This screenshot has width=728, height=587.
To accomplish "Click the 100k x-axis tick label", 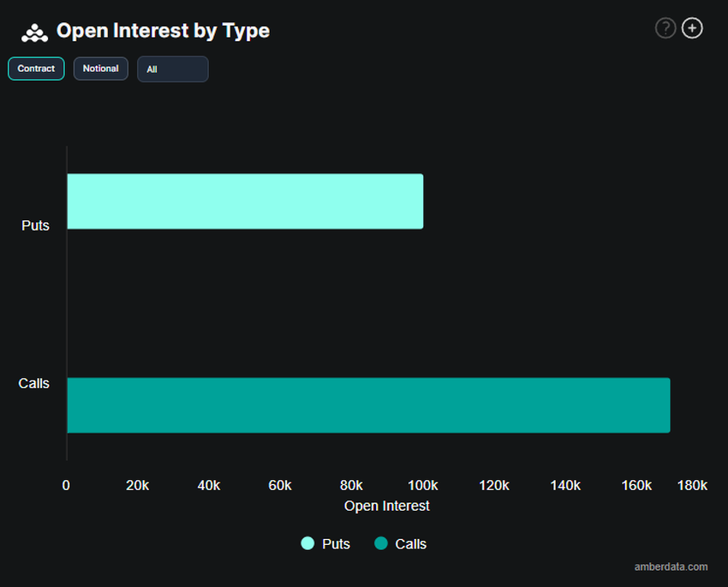I will (422, 485).
